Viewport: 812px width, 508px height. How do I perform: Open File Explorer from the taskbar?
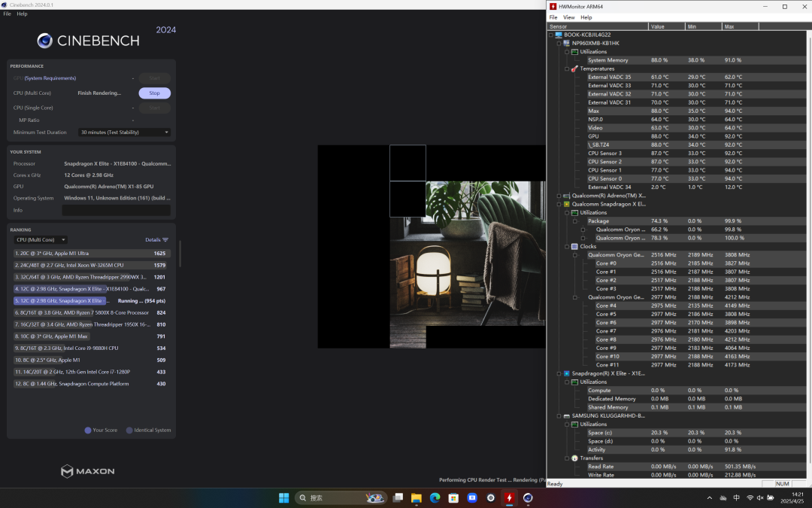pyautogui.click(x=417, y=497)
